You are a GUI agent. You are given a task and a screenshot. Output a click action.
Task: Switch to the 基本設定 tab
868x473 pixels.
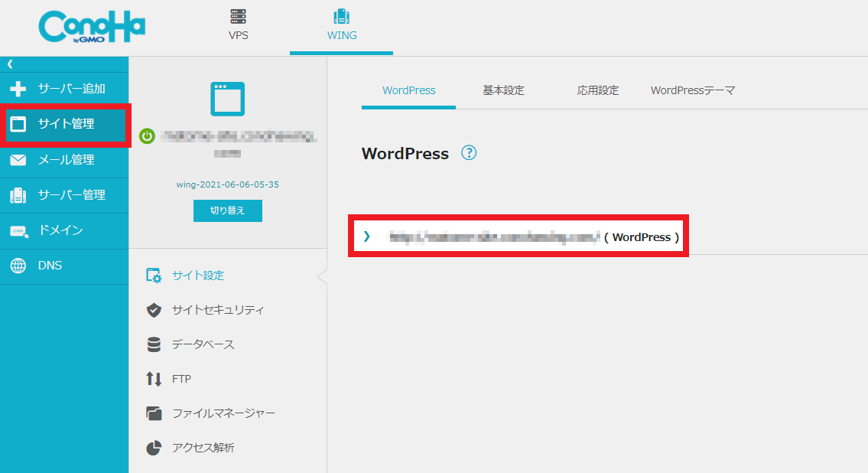tap(503, 90)
